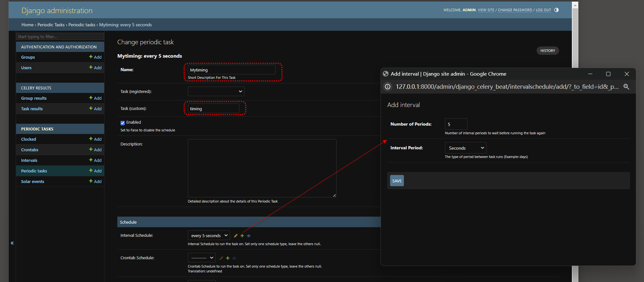Click the popup URL address bar
The image size is (644, 282).
[507, 87]
